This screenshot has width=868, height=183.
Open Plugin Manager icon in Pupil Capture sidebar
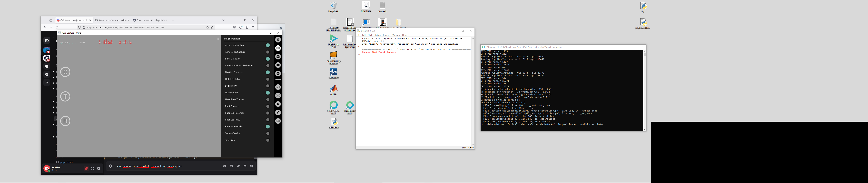click(x=278, y=48)
